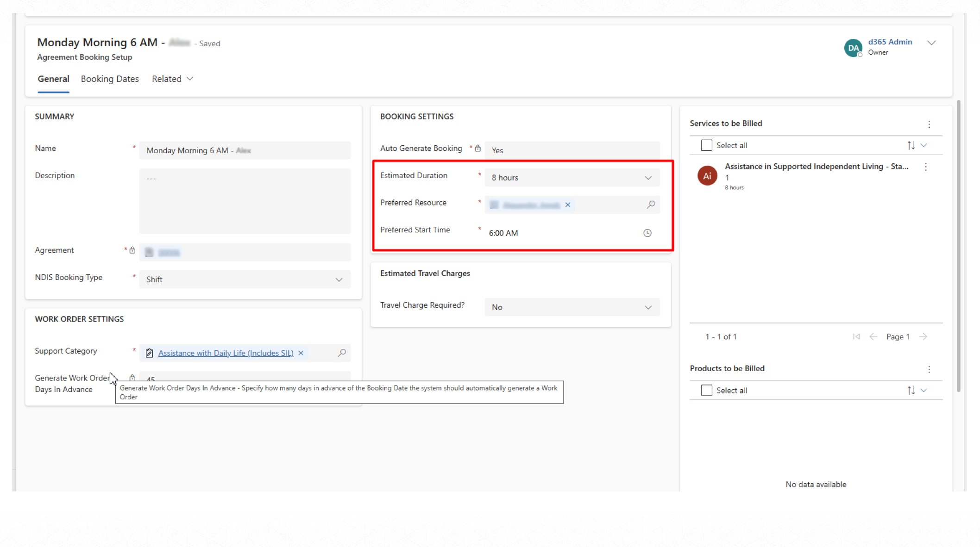980x547 pixels.
Task: Click the d365 Admin owner link
Action: point(890,42)
